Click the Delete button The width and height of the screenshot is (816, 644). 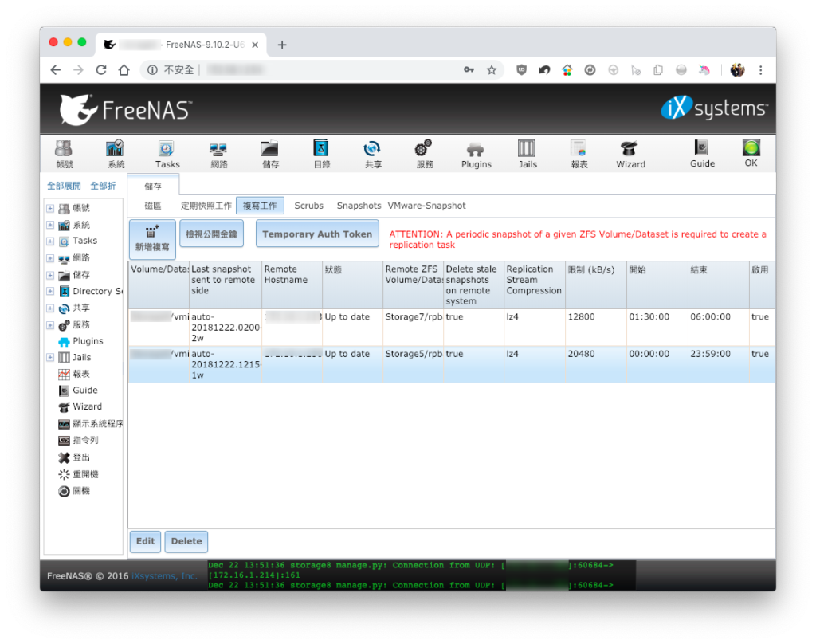coord(186,541)
